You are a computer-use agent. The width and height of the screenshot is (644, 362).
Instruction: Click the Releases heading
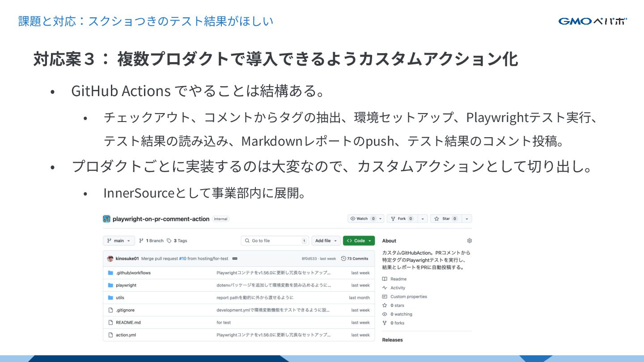[x=392, y=340]
